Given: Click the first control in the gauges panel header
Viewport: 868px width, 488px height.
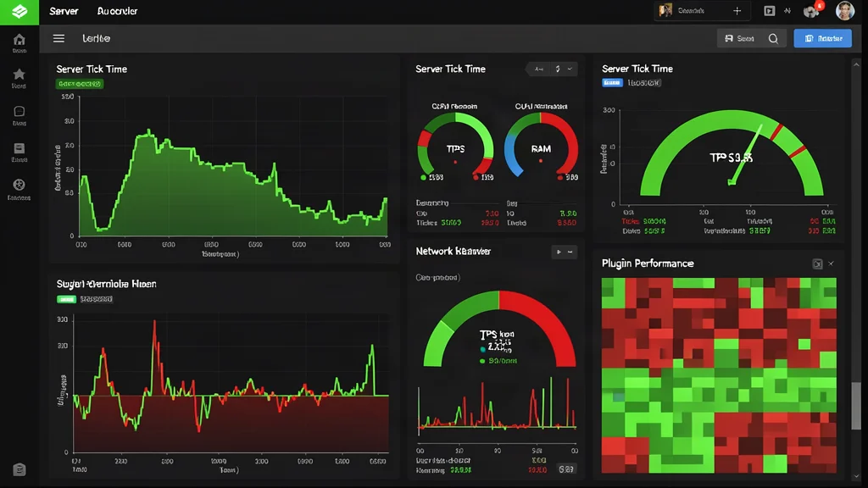Looking at the screenshot, I should (x=538, y=69).
